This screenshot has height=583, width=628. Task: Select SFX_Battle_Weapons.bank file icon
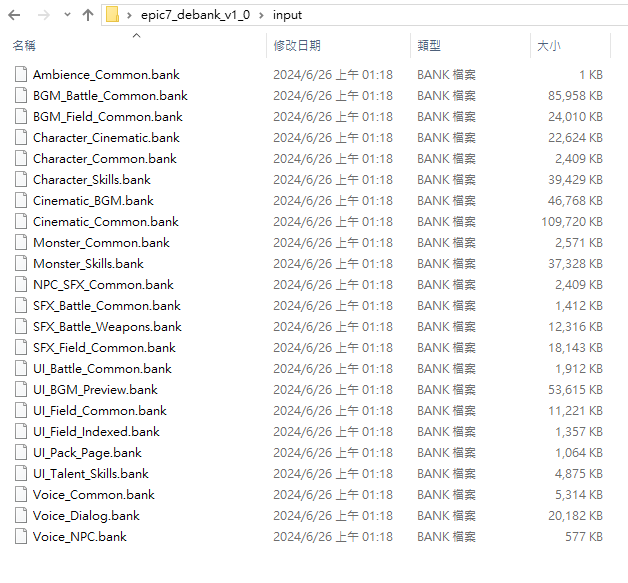point(21,327)
